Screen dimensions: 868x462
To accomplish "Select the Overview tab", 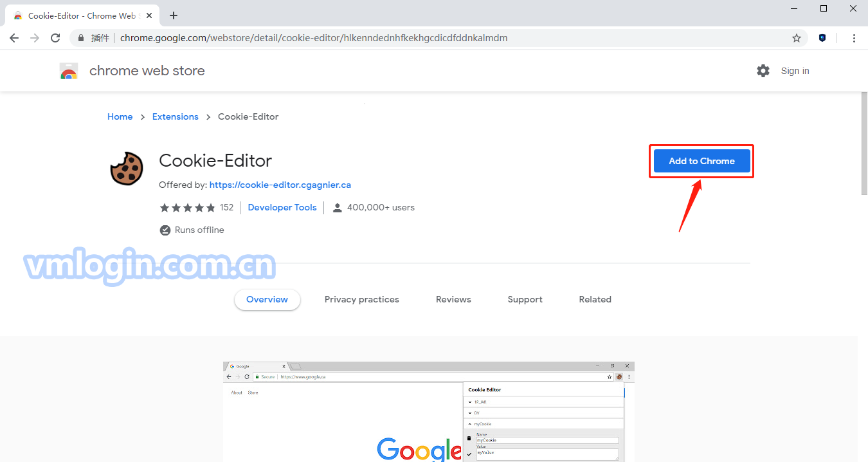I will coord(267,299).
